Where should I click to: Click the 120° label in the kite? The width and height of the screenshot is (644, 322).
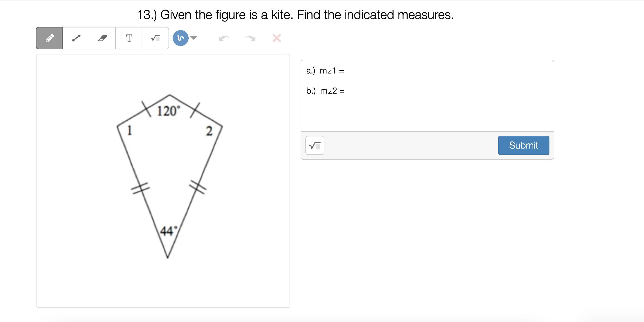point(168,111)
